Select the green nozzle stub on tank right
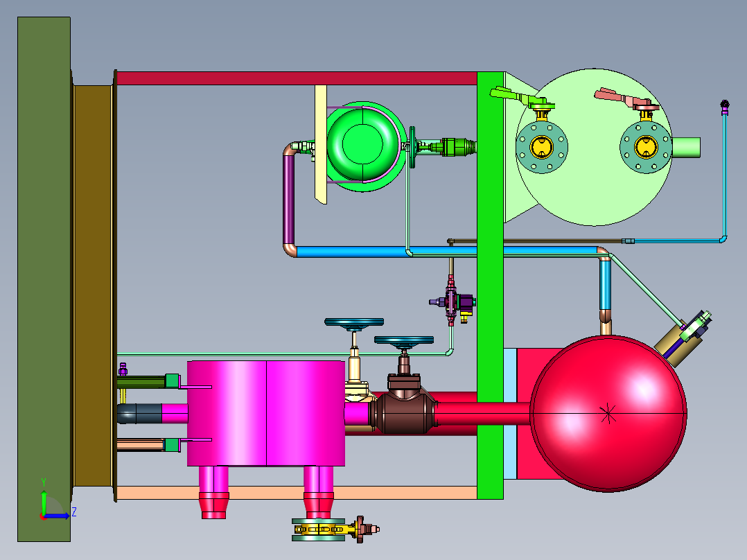Screen dimensions: 747x560 pyautogui.click(x=686, y=147)
